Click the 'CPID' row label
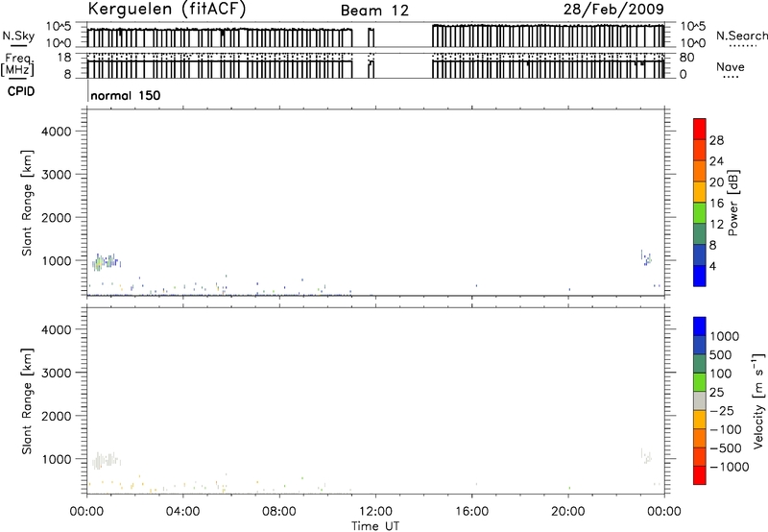768x532 pixels. click(x=21, y=91)
